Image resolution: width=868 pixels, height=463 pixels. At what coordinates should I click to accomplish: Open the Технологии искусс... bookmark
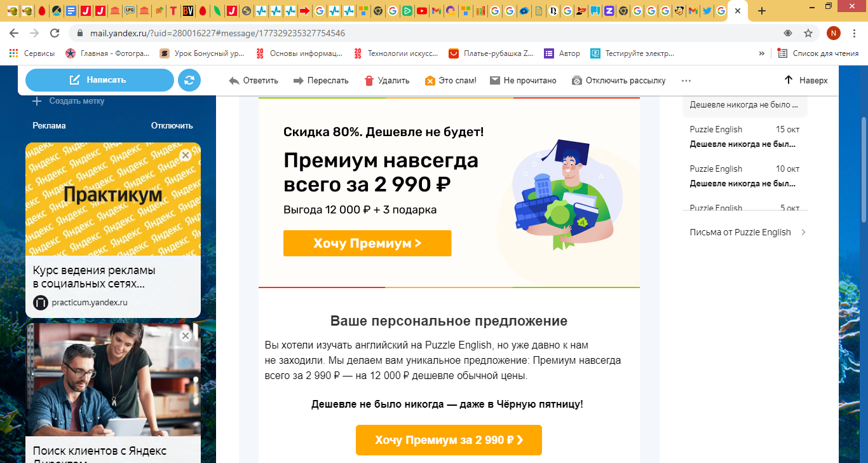396,53
